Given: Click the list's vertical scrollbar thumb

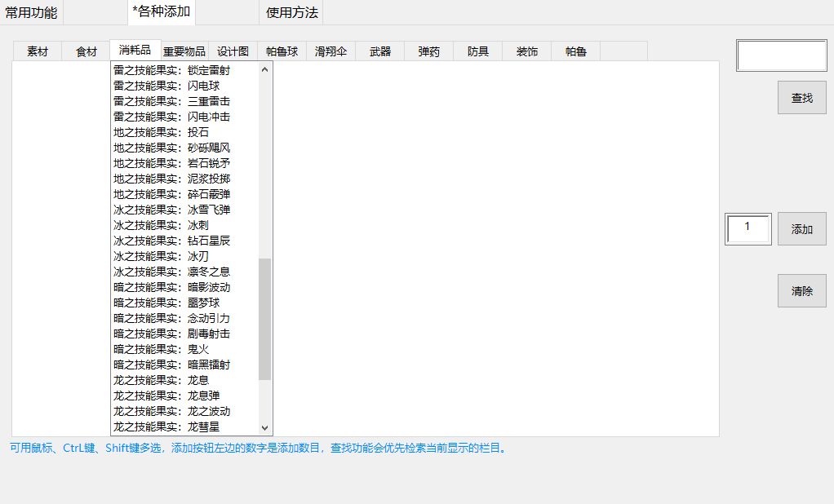Looking at the screenshot, I should pos(264,318).
